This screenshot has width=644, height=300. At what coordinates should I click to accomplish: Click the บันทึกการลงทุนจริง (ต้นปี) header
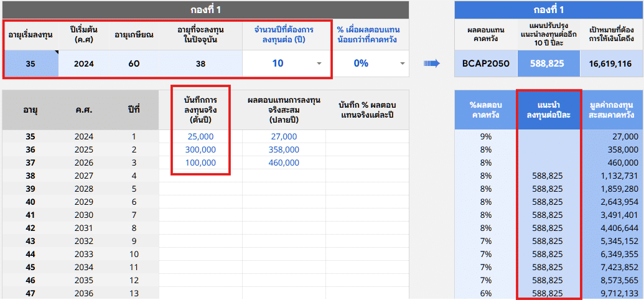200,110
